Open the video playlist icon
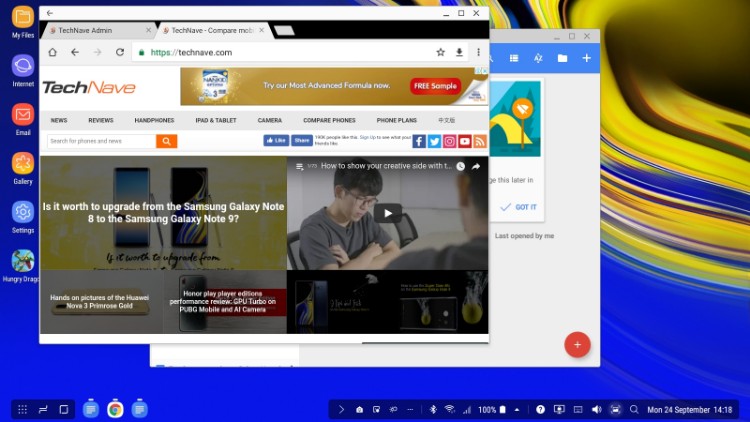Viewport: 750px width, 422px height. point(299,167)
